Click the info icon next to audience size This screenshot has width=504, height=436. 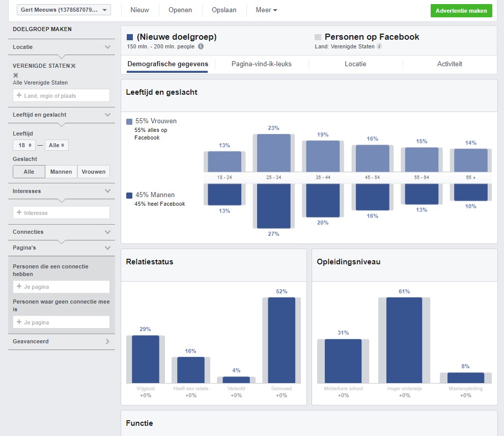pyautogui.click(x=201, y=46)
